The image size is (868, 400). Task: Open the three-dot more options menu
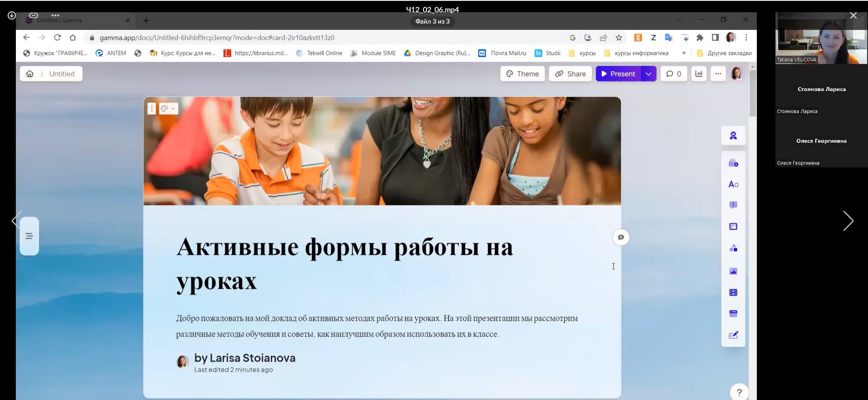coord(718,74)
